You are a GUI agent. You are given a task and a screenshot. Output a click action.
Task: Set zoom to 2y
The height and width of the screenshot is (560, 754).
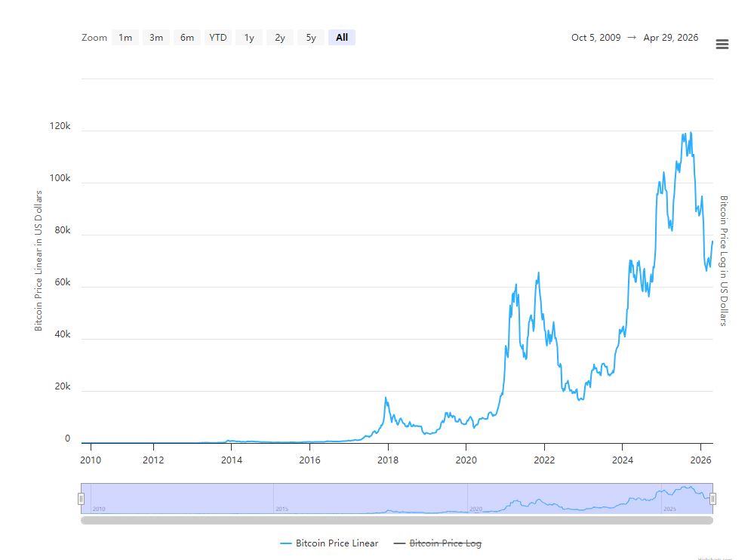280,38
